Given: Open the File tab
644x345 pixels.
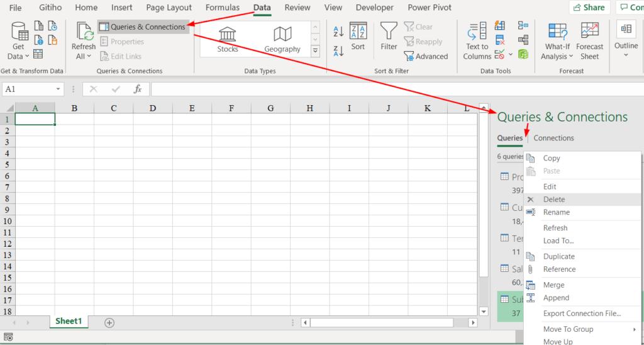Looking at the screenshot, I should (15, 8).
